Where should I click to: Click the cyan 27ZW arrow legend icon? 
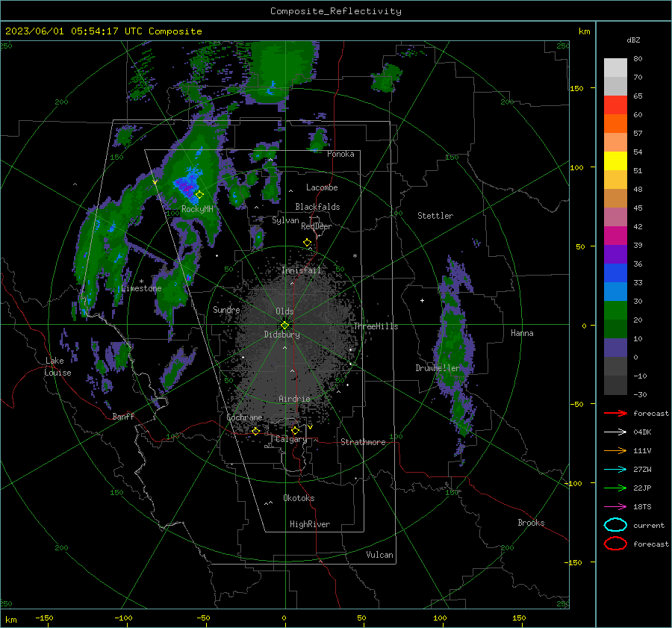[x=615, y=470]
